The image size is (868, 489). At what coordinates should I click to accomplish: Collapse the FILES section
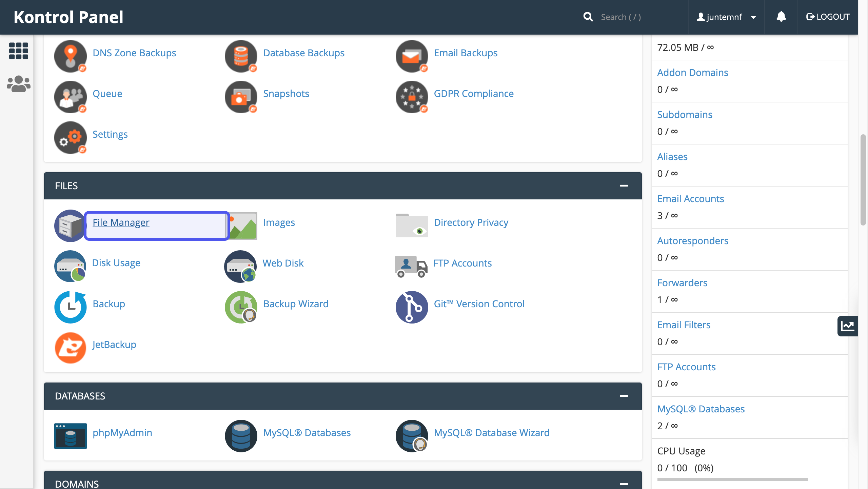(624, 185)
